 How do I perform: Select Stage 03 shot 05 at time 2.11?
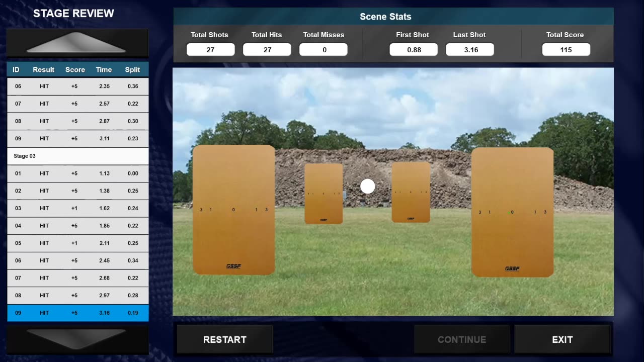tap(78, 243)
